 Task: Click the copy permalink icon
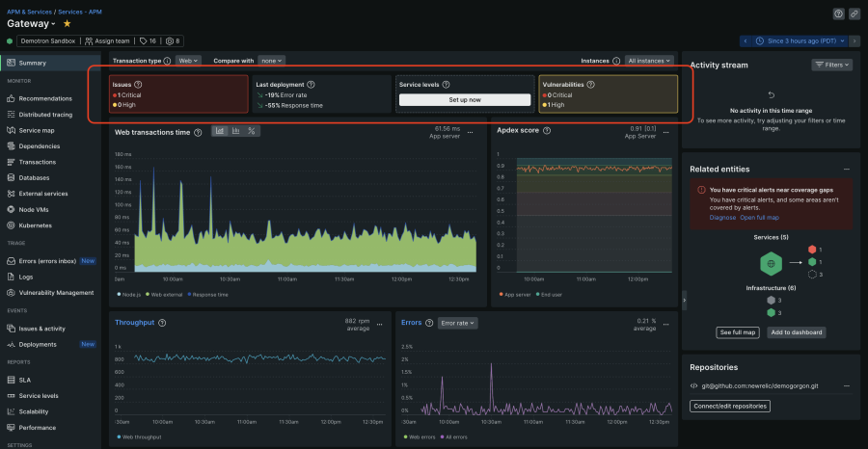pyautogui.click(x=854, y=13)
